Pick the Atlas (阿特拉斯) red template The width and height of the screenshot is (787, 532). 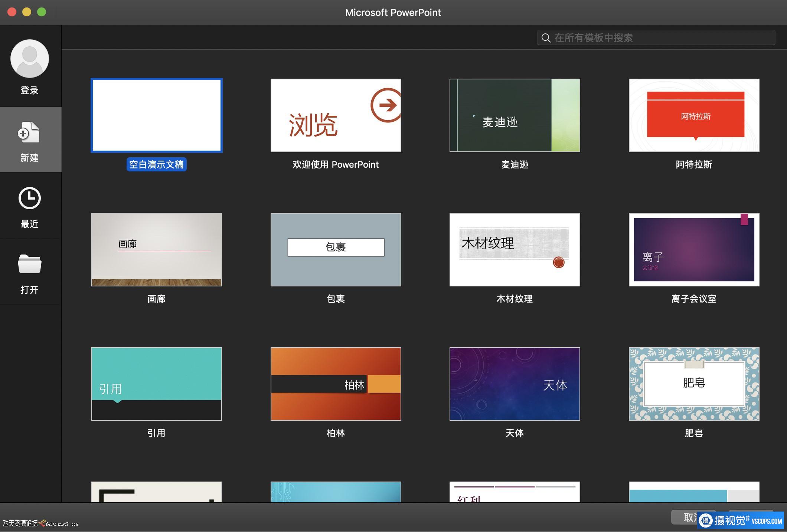[x=694, y=115]
